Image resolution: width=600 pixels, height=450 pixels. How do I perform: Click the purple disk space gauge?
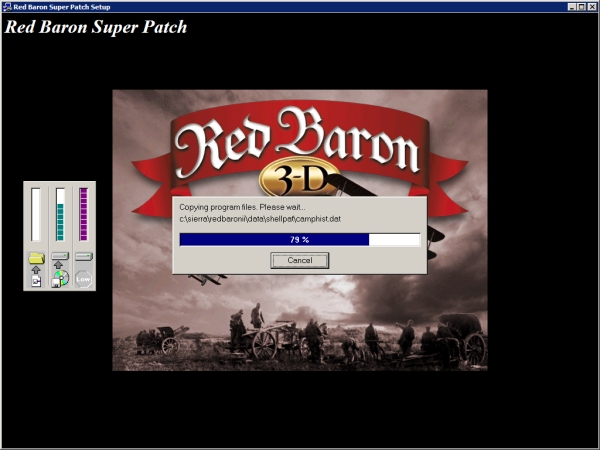[84, 214]
